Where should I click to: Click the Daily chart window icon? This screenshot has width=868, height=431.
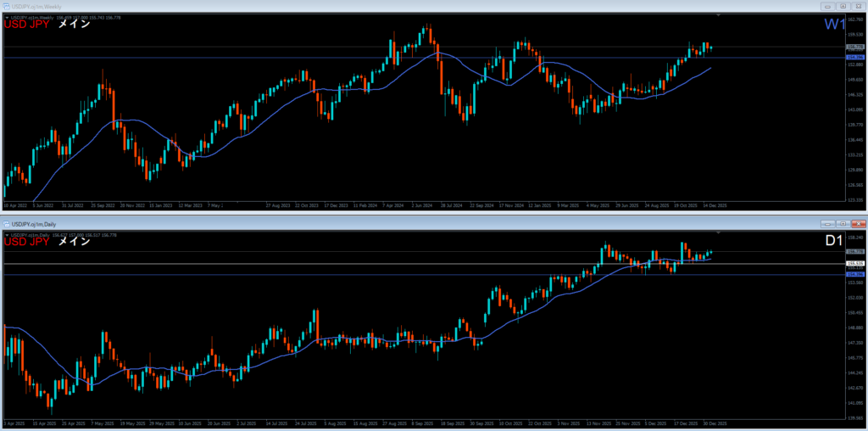tap(6, 222)
